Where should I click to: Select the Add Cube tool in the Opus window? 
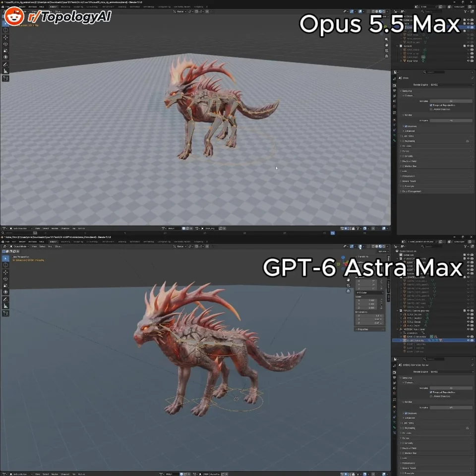[x=5, y=79]
